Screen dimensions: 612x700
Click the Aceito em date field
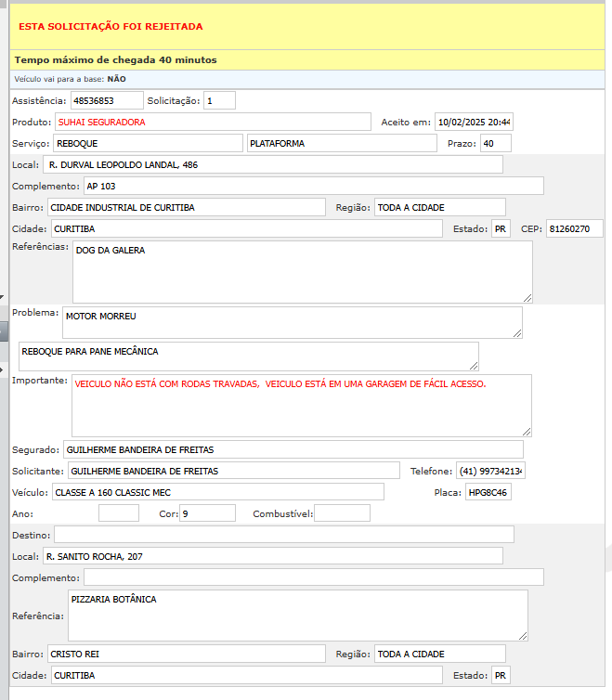474,122
